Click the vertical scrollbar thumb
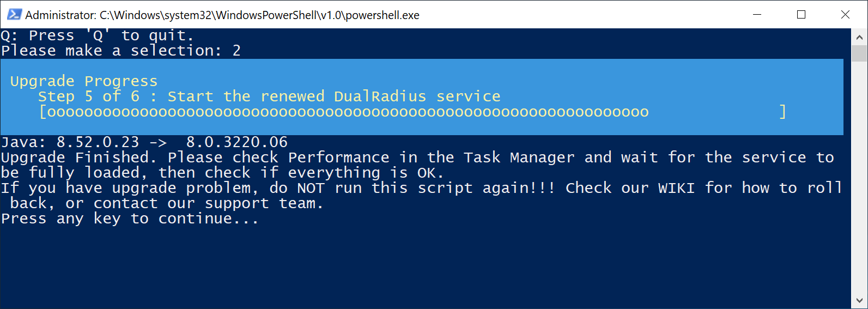The width and height of the screenshot is (868, 309). (x=859, y=53)
